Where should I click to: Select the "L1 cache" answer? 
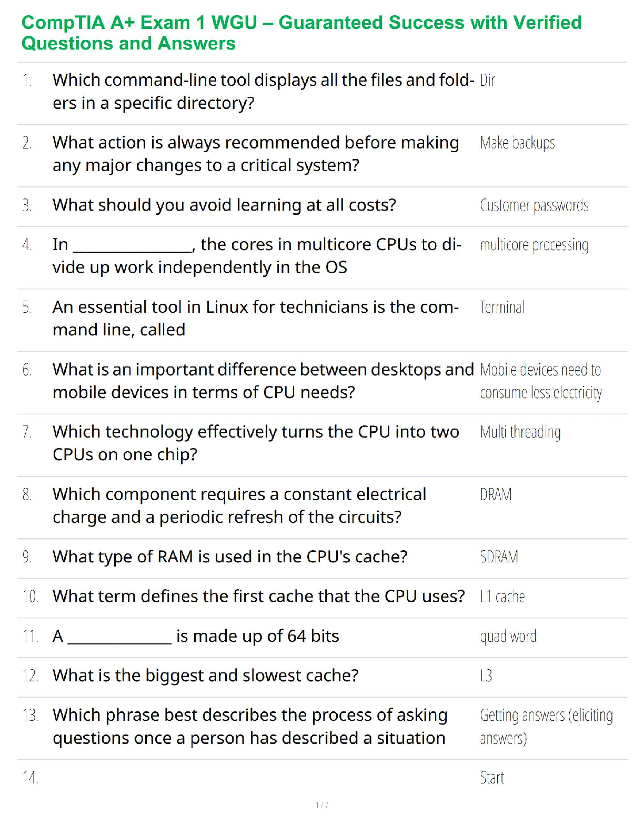pyautogui.click(x=502, y=597)
